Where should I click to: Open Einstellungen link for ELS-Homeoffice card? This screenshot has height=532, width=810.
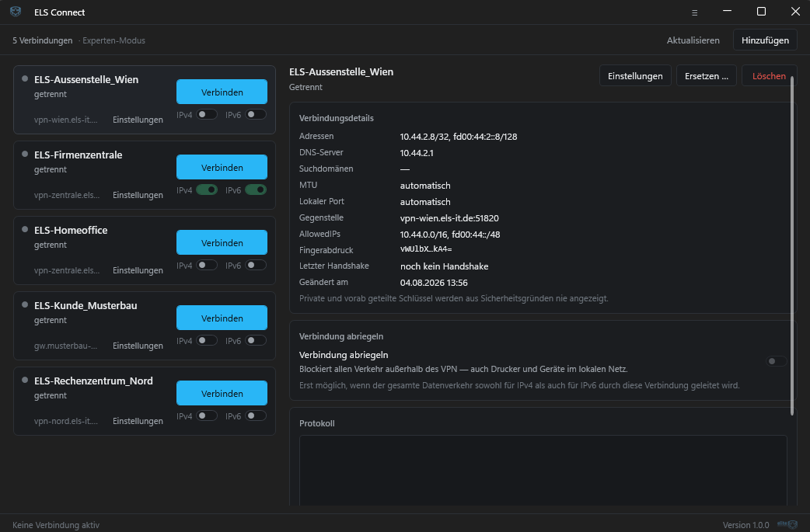(138, 270)
